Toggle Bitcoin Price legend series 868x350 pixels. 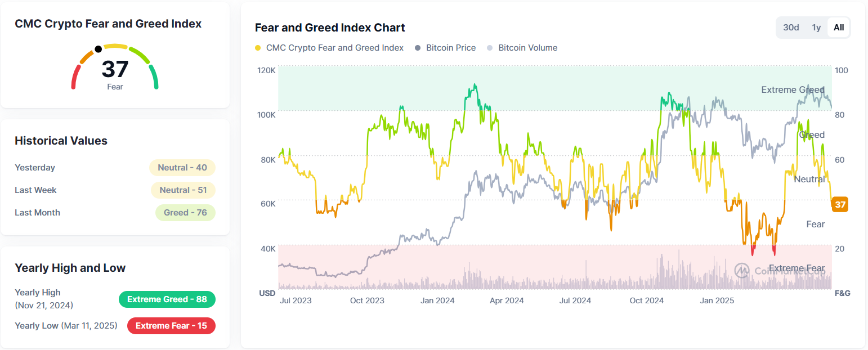pos(445,48)
